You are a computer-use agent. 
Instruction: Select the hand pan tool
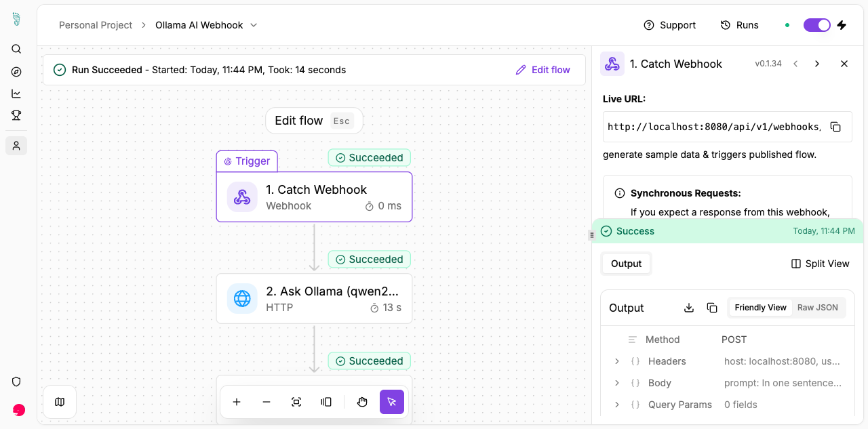[362, 402]
